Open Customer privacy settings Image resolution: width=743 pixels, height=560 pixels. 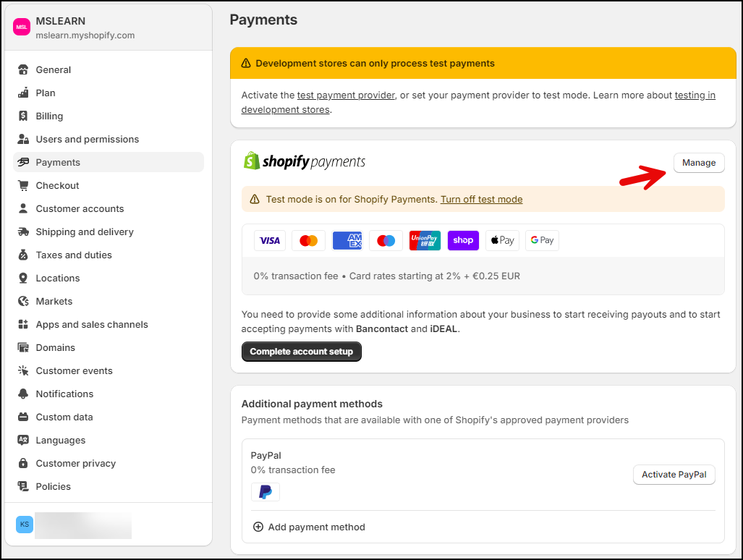coord(109,463)
